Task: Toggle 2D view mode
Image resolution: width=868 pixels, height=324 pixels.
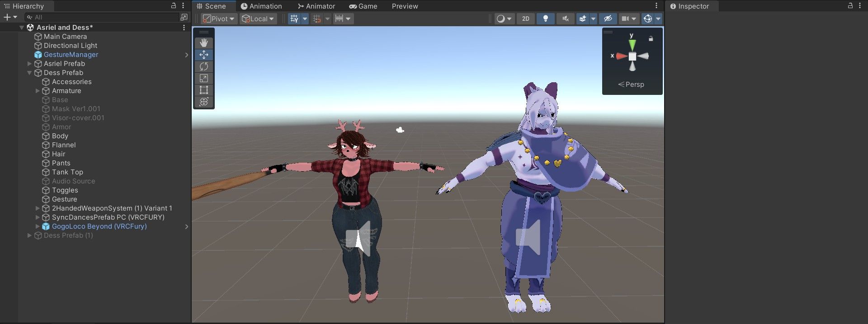Action: [526, 19]
